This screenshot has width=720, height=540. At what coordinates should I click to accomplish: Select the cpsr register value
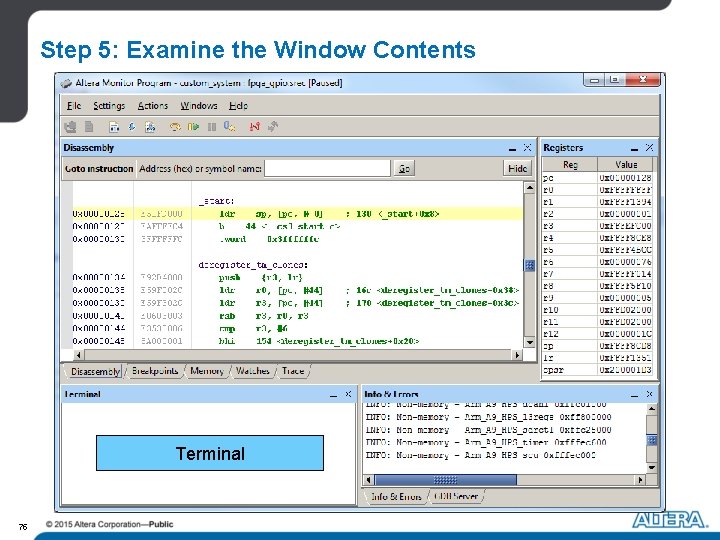click(625, 370)
